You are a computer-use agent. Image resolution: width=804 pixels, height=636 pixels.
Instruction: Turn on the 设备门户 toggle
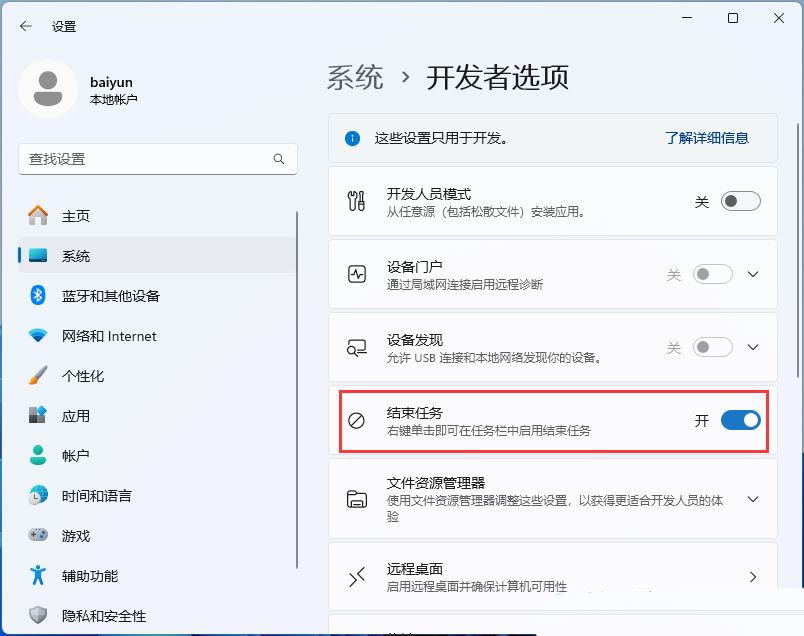[x=713, y=273]
